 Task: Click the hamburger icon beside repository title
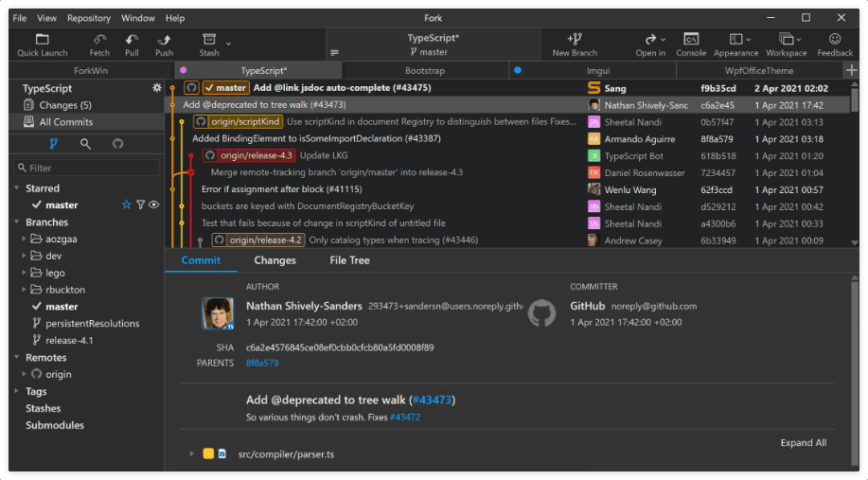point(334,53)
